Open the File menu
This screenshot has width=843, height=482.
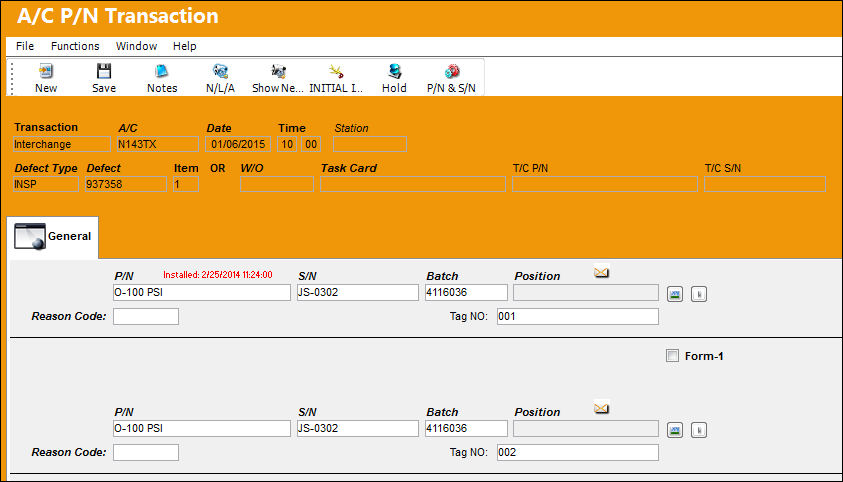25,46
